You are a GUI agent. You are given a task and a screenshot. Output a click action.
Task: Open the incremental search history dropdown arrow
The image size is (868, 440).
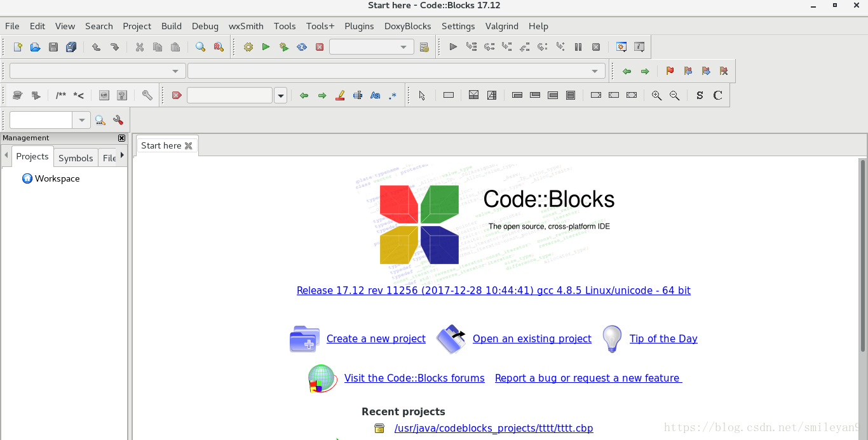point(281,95)
